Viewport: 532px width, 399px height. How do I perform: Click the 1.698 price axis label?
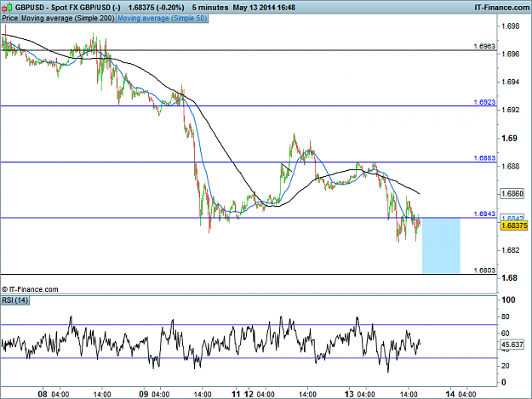click(x=510, y=26)
